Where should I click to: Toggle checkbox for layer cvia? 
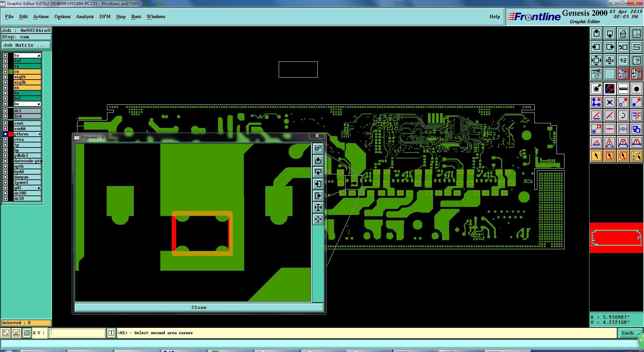click(x=5, y=139)
